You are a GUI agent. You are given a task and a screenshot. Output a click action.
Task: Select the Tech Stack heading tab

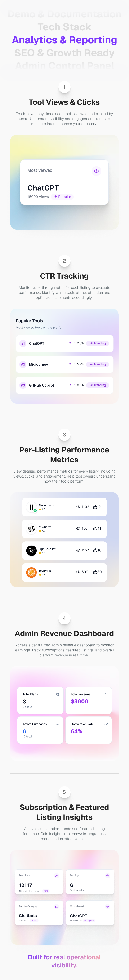click(64, 27)
